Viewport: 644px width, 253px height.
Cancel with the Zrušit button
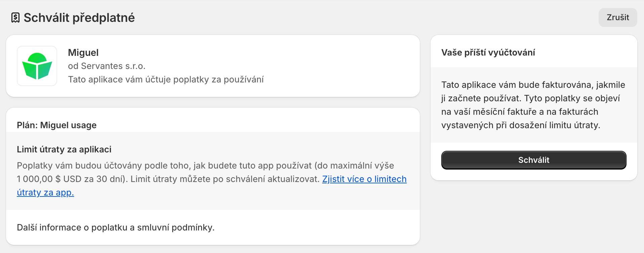tap(617, 17)
